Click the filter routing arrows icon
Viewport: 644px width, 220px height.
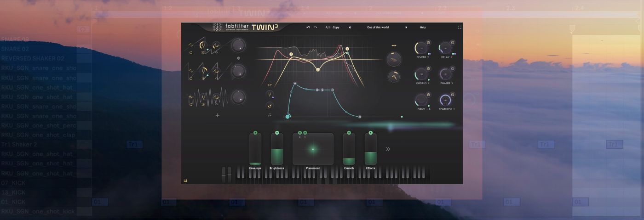coord(394,45)
